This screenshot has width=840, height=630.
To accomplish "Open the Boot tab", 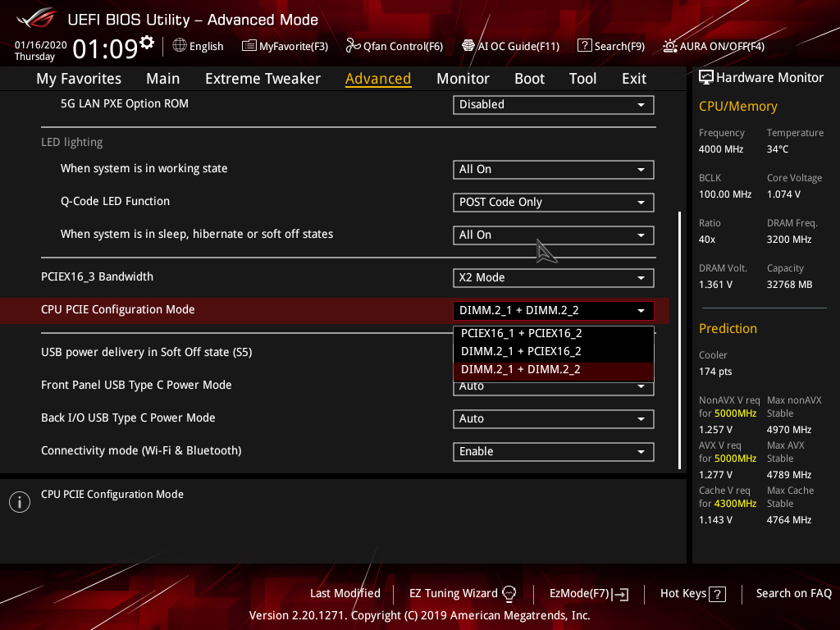I will point(529,79).
